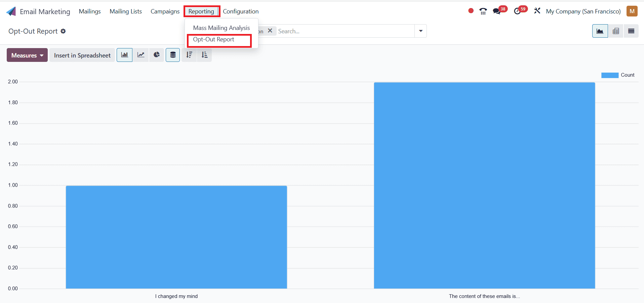Click the "content of these emails" bar
Image resolution: width=644 pixels, height=303 pixels.
[x=484, y=185]
